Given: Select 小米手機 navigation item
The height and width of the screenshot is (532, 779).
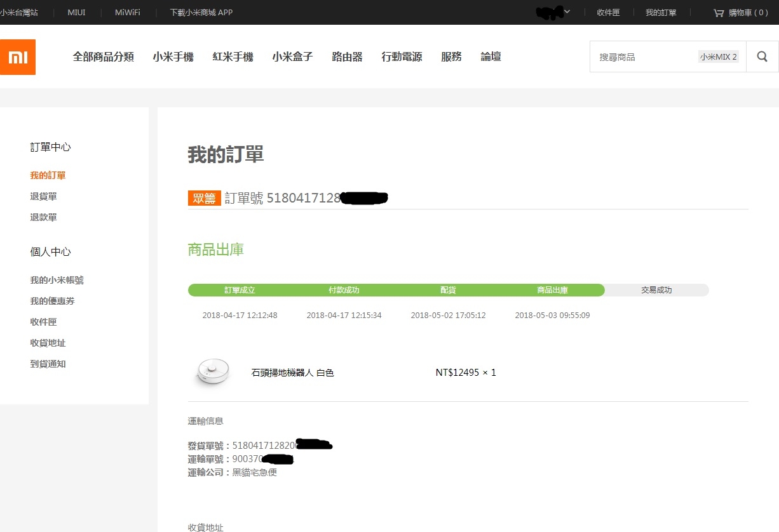Looking at the screenshot, I should 173,57.
